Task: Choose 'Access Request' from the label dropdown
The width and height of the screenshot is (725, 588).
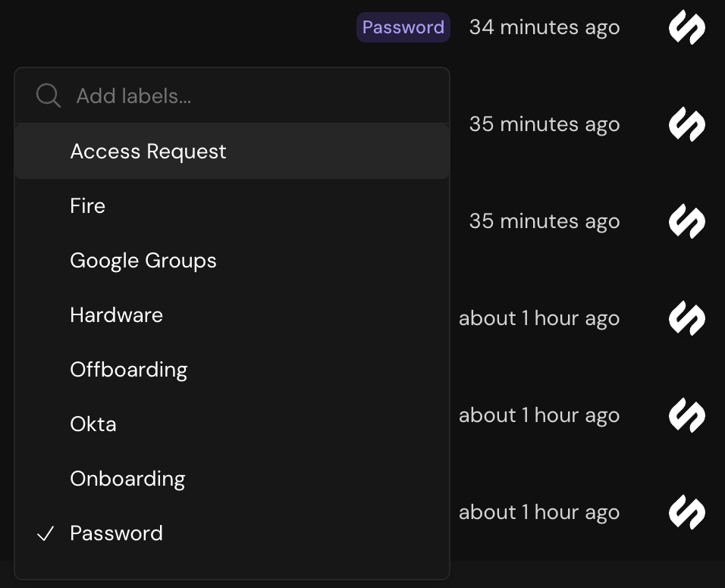Action: pos(148,152)
